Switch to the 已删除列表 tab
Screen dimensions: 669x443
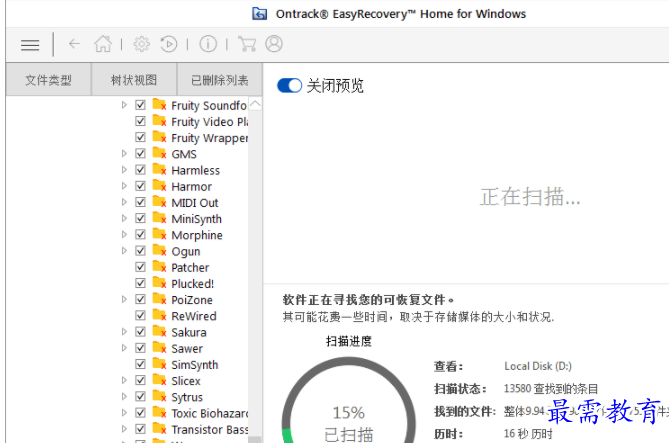point(219,80)
